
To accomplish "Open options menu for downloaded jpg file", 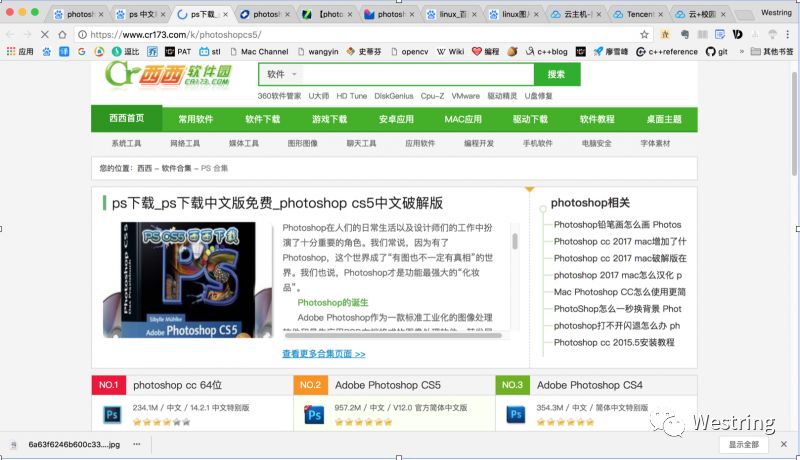I will point(137,444).
